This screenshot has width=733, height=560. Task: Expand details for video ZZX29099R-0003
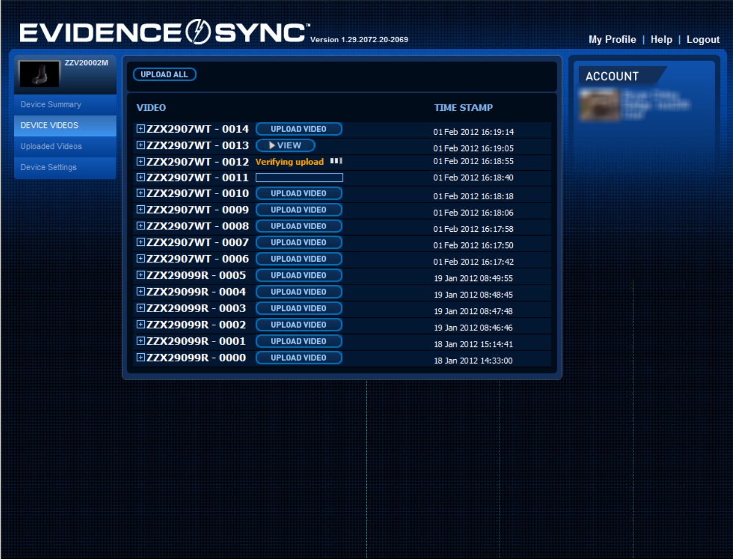(140, 308)
